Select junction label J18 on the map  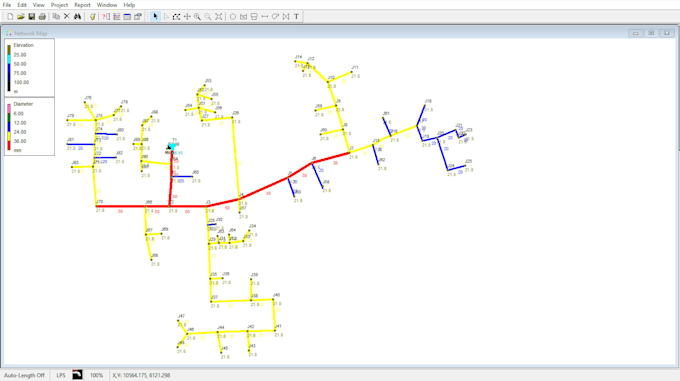coord(428,101)
